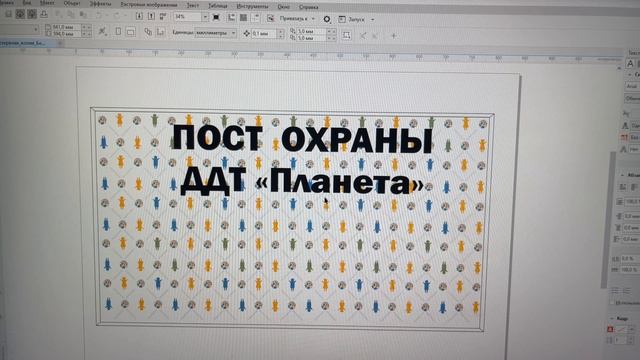The height and width of the screenshot is (360, 640).
Task: Click the character A icon in text docker
Action: pyautogui.click(x=630, y=64)
